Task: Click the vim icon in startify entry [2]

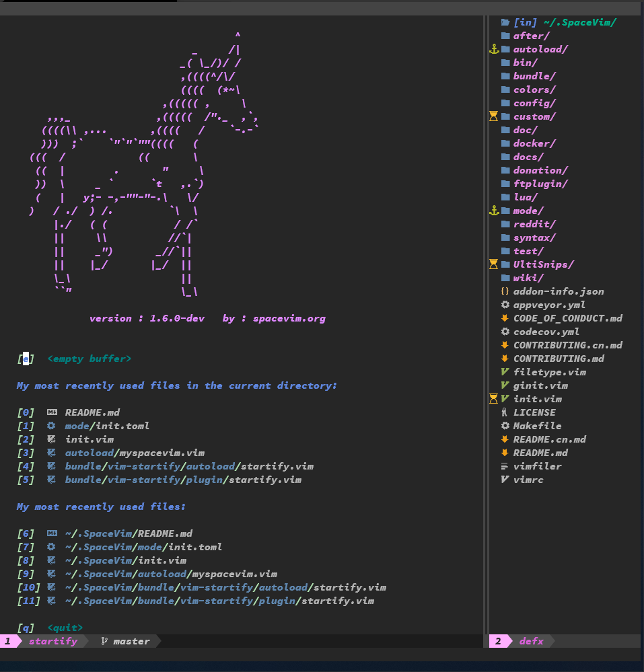Action: [x=51, y=439]
